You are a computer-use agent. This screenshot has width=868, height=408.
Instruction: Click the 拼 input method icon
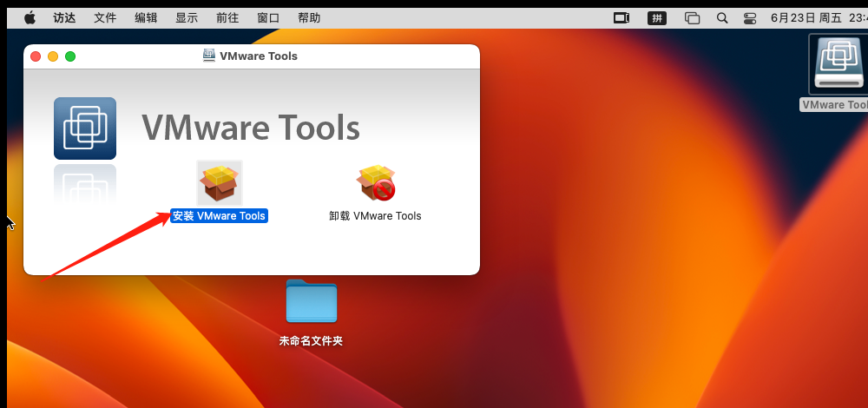pos(658,17)
